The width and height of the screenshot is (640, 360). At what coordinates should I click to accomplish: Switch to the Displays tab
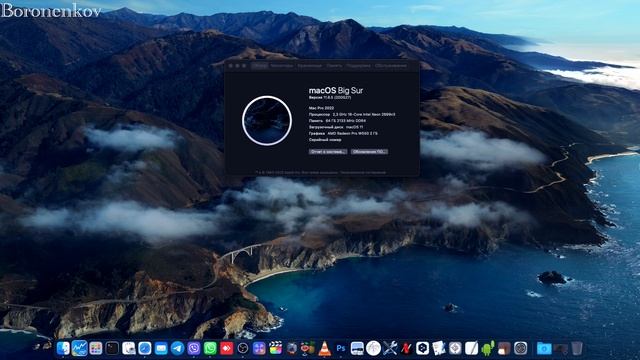(x=282, y=66)
